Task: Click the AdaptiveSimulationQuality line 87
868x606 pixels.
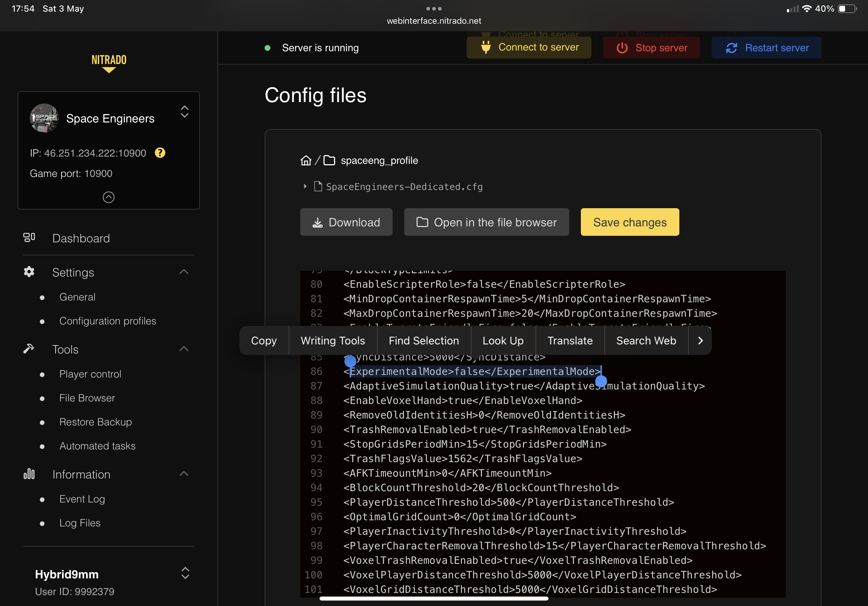Action: (x=524, y=386)
